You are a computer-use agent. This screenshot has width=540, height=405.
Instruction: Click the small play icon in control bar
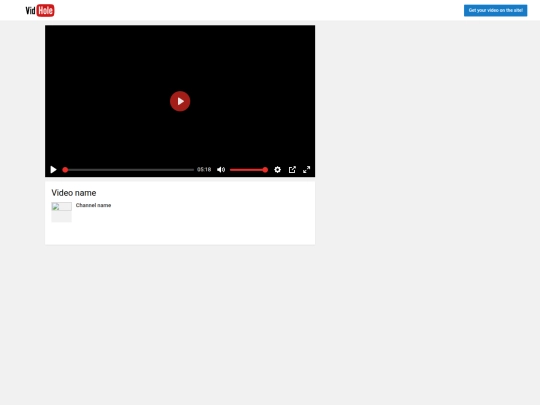click(x=53, y=169)
